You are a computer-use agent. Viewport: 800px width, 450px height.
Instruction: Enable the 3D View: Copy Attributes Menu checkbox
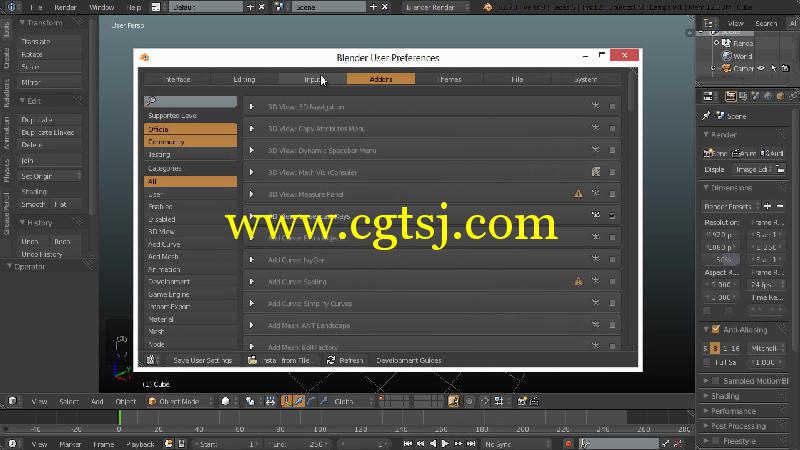pos(612,129)
